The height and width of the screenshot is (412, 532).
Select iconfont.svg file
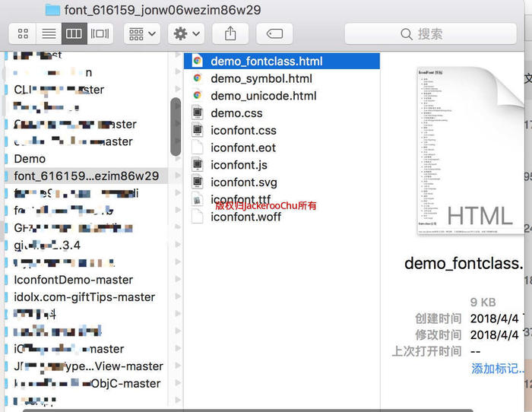click(x=282, y=182)
